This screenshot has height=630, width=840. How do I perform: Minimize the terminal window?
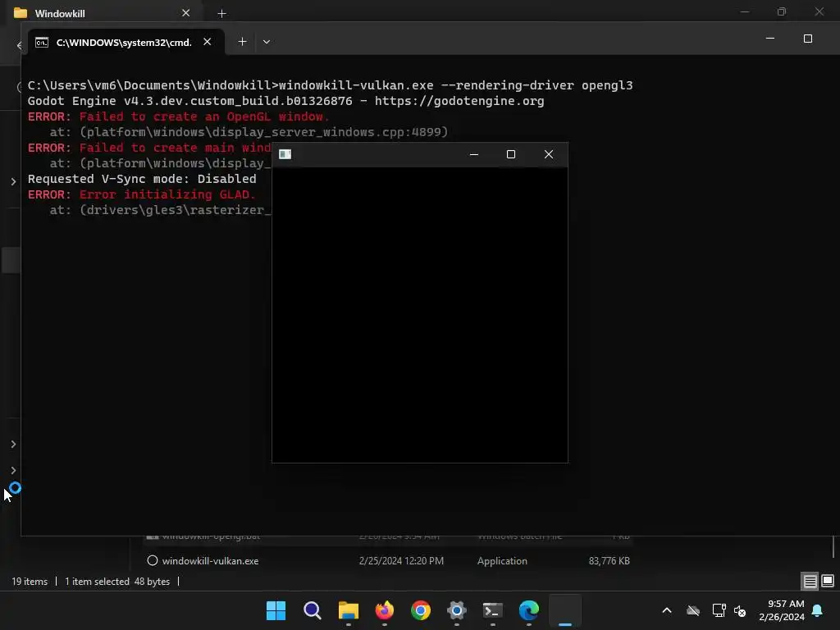click(x=769, y=39)
